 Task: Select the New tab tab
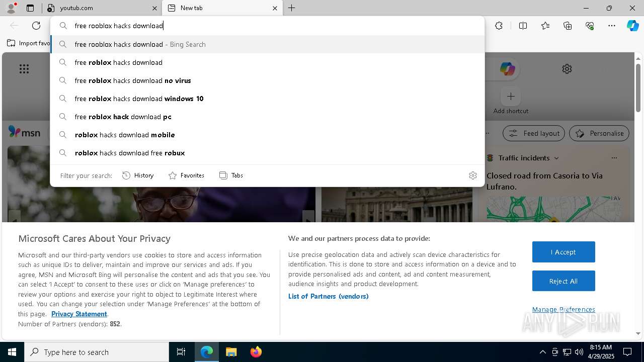pyautogui.click(x=221, y=8)
